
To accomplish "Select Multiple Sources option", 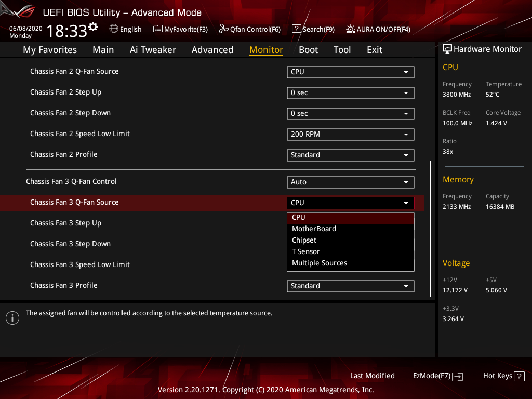I will [351, 263].
